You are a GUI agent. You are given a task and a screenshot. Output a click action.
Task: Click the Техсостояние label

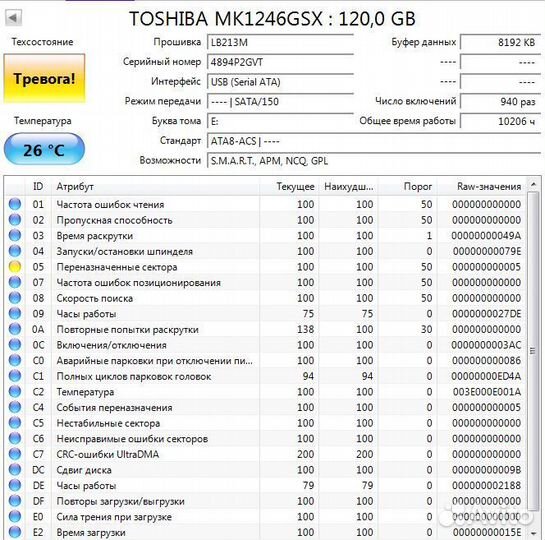point(42,42)
